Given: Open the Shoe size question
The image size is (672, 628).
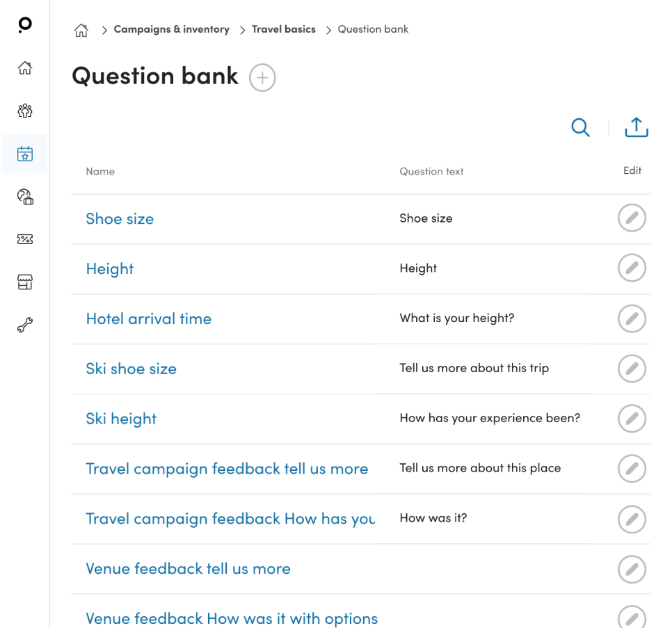Looking at the screenshot, I should coord(120,219).
